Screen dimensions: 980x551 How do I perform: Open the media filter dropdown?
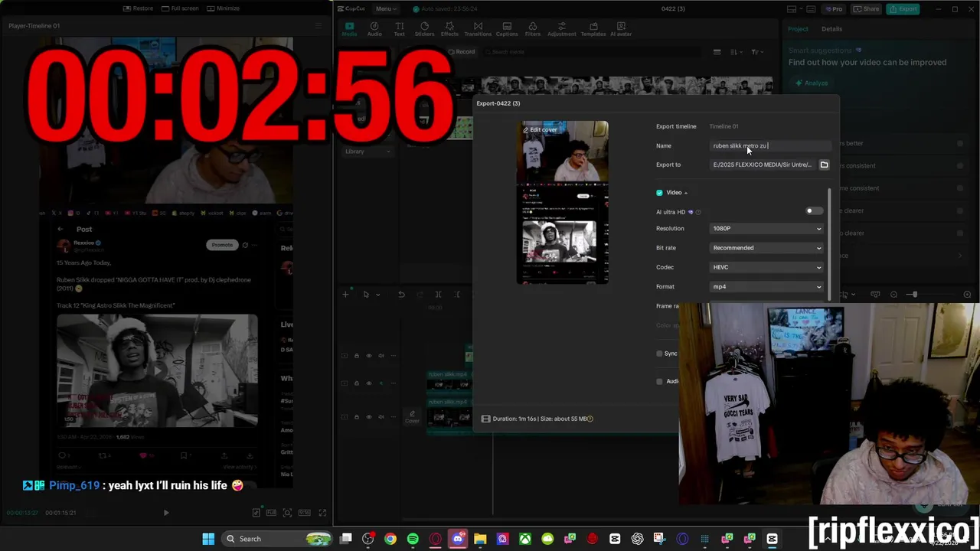coord(756,52)
